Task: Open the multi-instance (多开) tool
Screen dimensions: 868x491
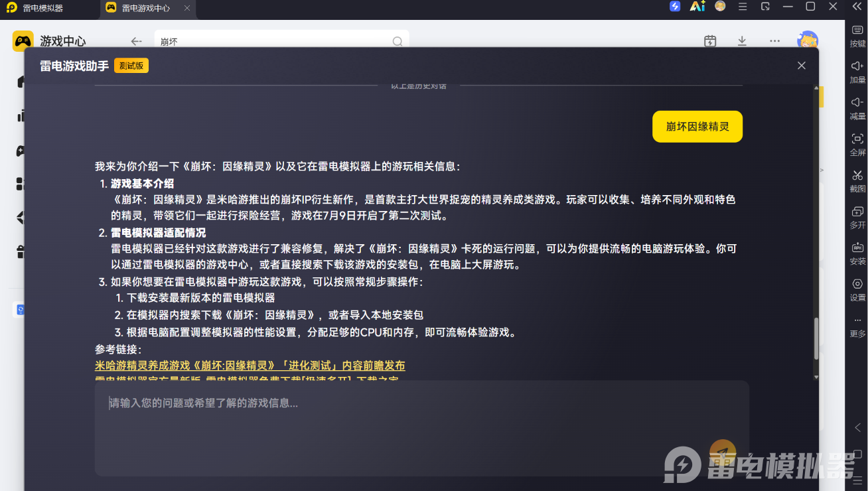Action: pyautogui.click(x=857, y=212)
